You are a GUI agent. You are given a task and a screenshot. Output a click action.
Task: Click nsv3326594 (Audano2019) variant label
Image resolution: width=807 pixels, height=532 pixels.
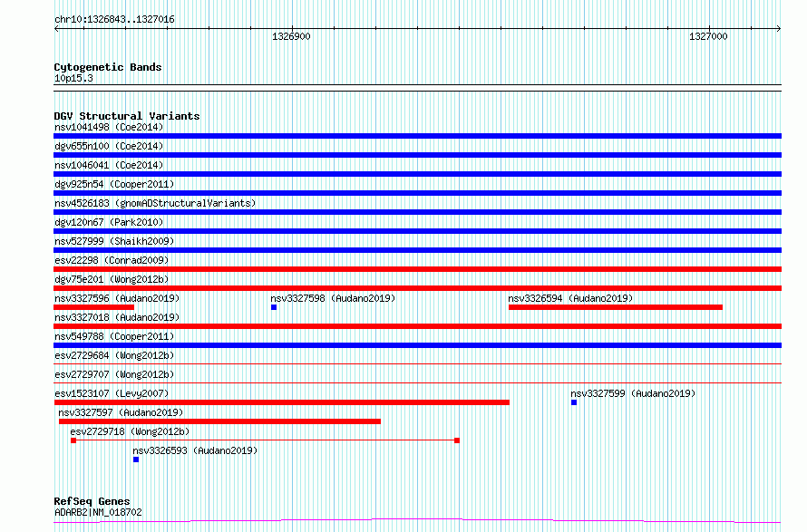(570, 298)
